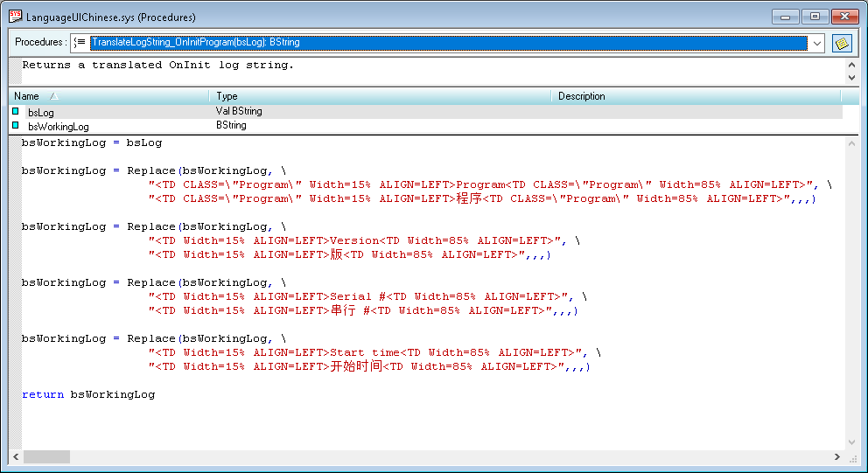Viewport: 868px width, 473px height.
Task: Click the string containing 'Serial #'
Action: click(x=360, y=296)
